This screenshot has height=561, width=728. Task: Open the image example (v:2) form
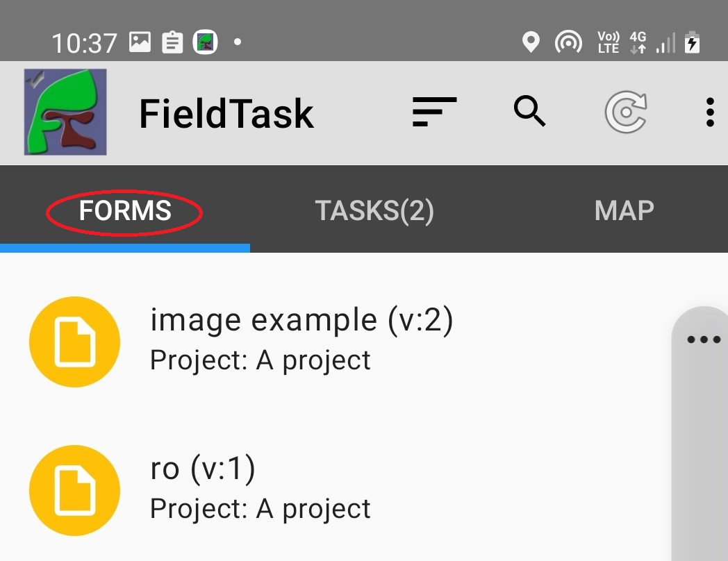(x=301, y=321)
